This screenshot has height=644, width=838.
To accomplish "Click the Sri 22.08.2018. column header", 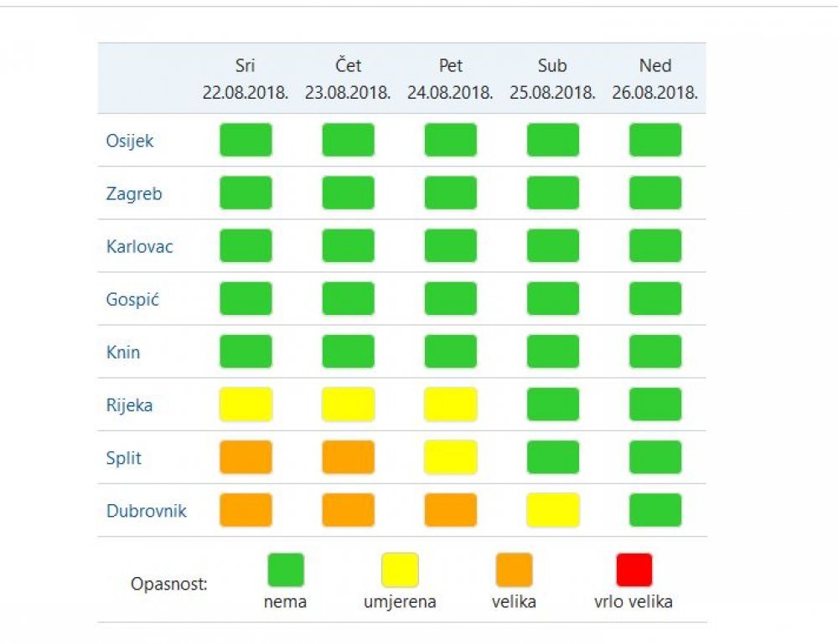I will point(246,79).
